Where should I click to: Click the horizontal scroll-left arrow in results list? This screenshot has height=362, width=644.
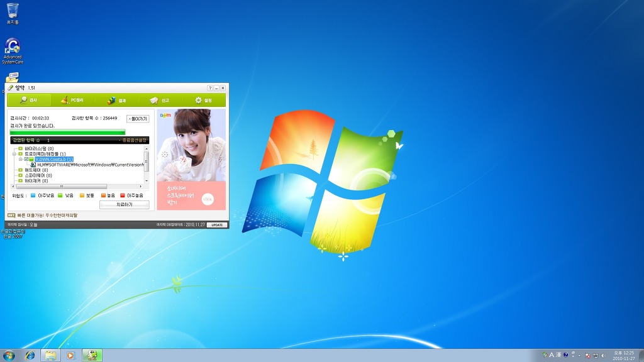(13, 186)
